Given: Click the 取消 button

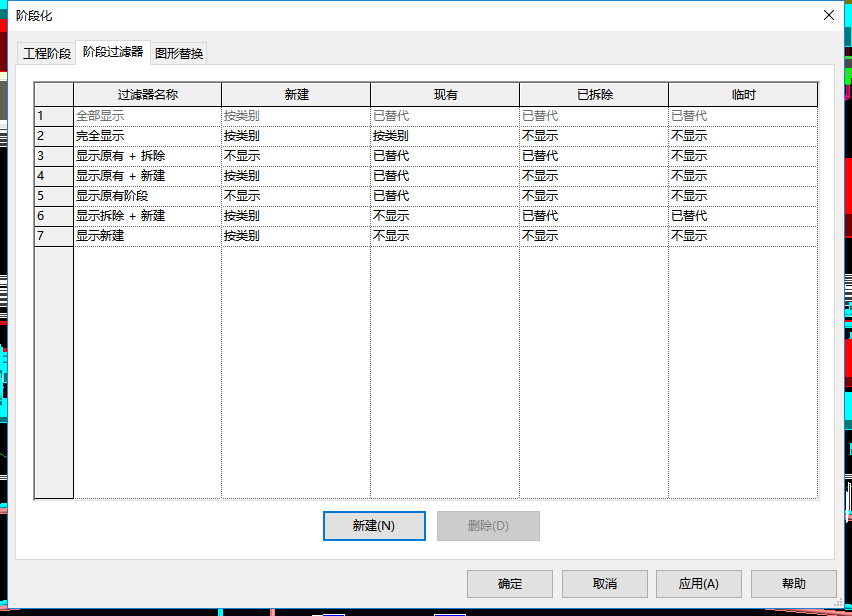Looking at the screenshot, I should 605,583.
